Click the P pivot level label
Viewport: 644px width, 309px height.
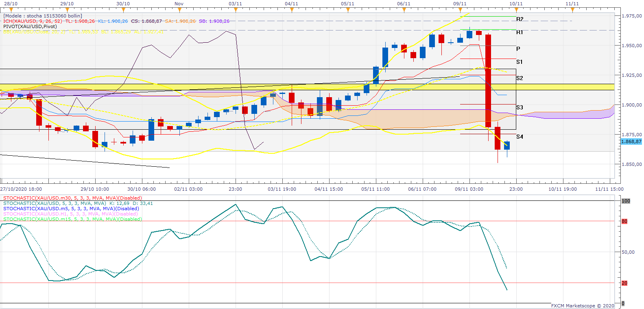[x=518, y=49]
